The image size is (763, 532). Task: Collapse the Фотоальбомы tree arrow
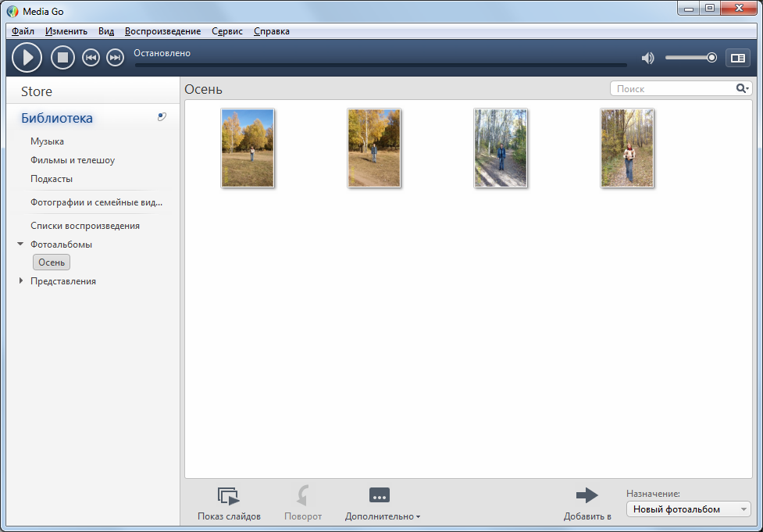(x=20, y=244)
